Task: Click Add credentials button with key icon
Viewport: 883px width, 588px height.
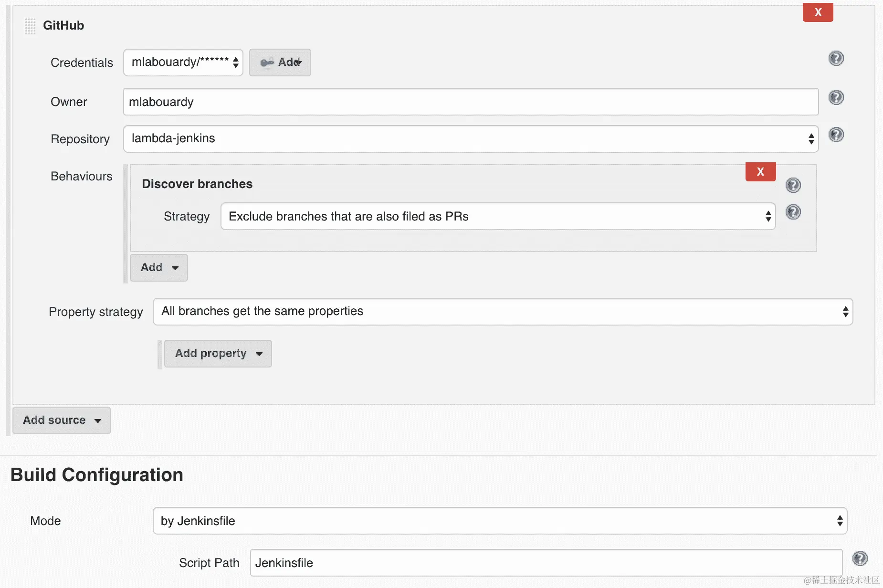Action: [280, 63]
